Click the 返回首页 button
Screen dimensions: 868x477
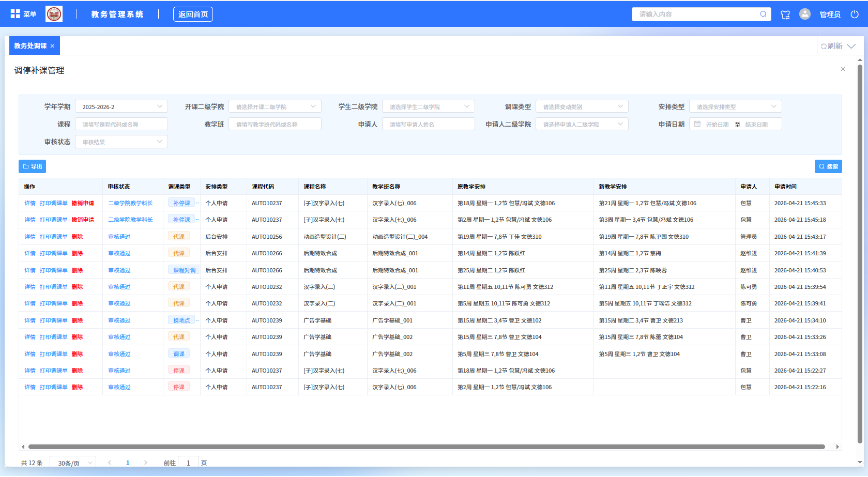click(193, 14)
